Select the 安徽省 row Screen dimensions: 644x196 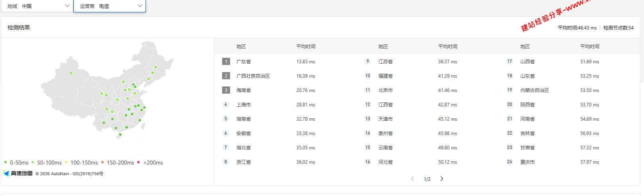tap(285, 133)
